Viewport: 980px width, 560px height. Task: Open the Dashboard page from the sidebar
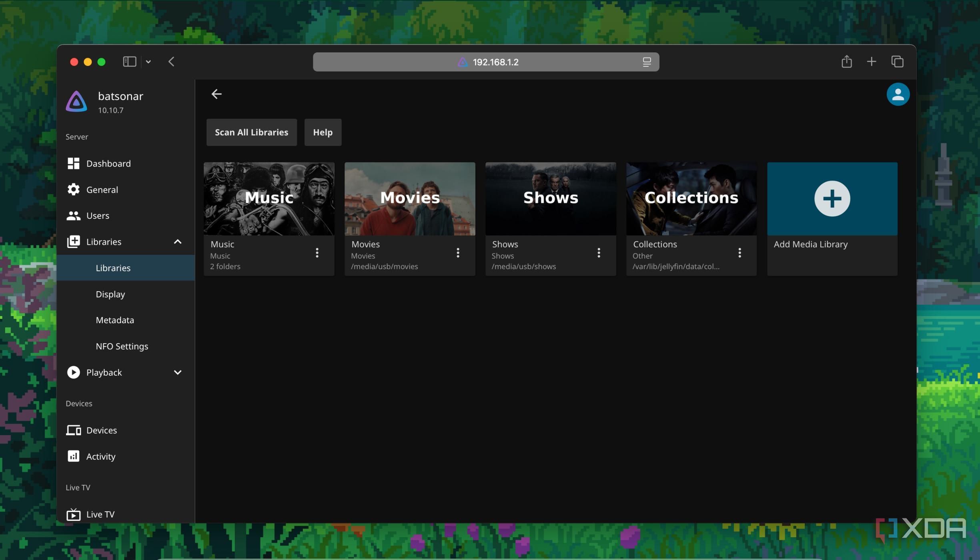pyautogui.click(x=126, y=163)
